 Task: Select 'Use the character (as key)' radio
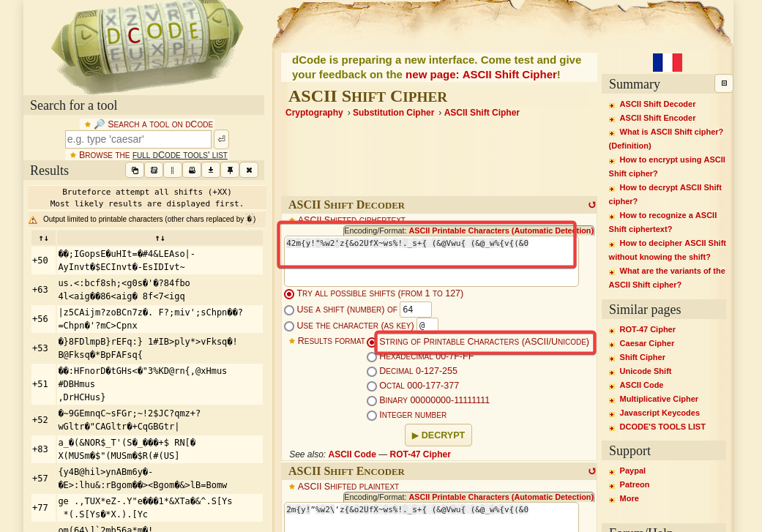tap(289, 326)
